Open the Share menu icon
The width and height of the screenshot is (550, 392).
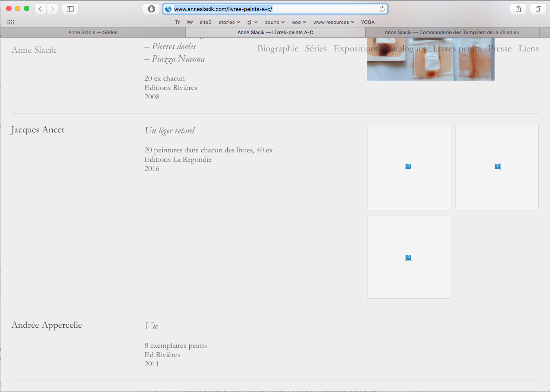tap(518, 9)
